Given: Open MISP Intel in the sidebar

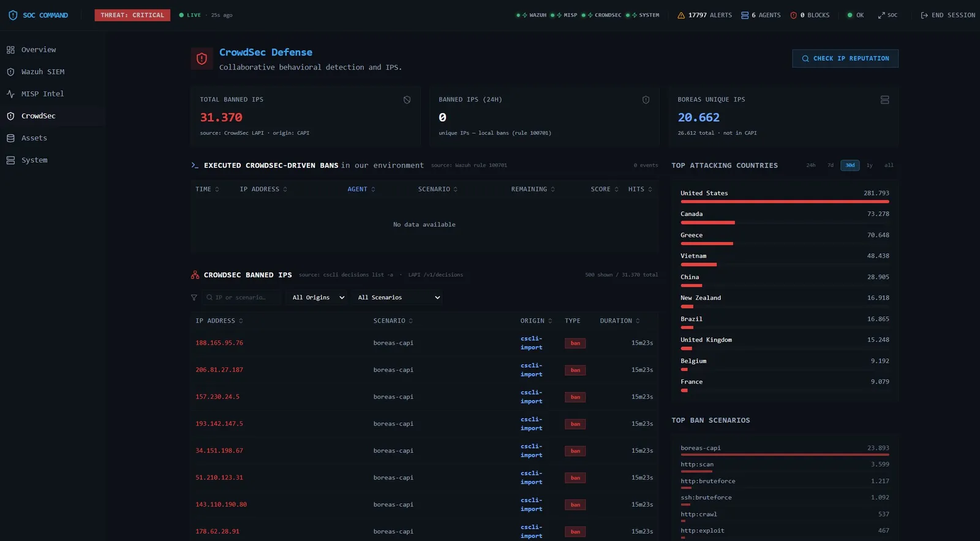Looking at the screenshot, I should click(x=53, y=94).
